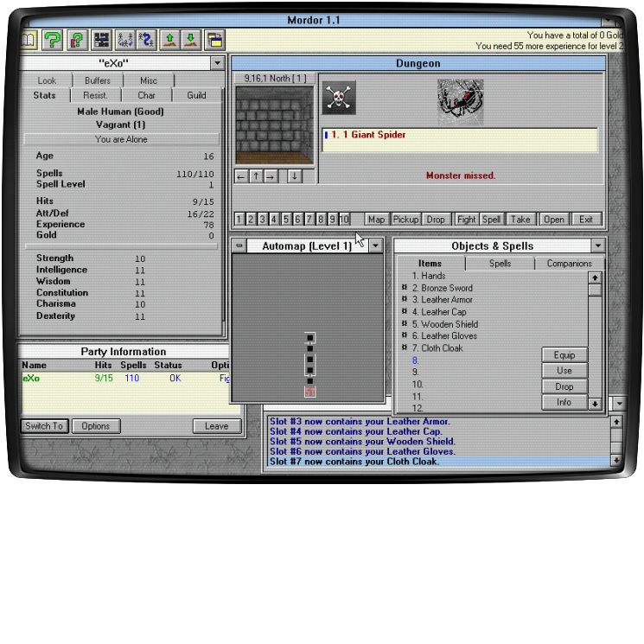
Task: Click the Drop button in the Items panel
Action: [x=564, y=386]
